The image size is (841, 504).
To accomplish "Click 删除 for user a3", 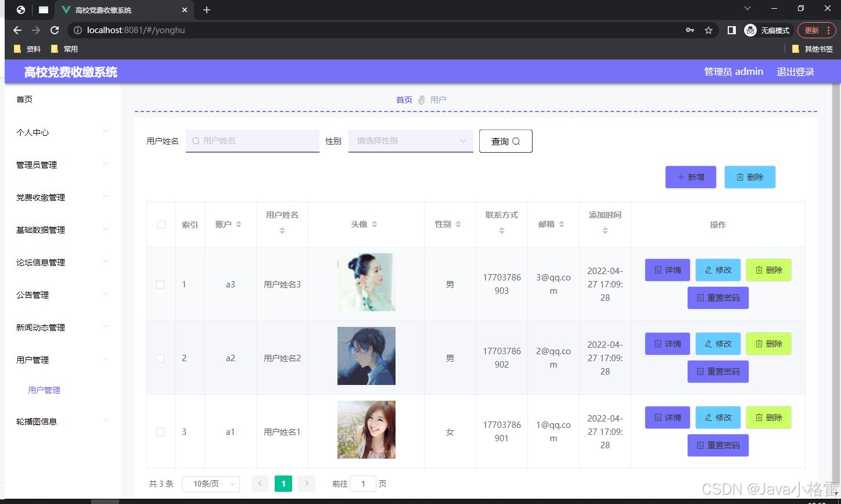I will [768, 270].
